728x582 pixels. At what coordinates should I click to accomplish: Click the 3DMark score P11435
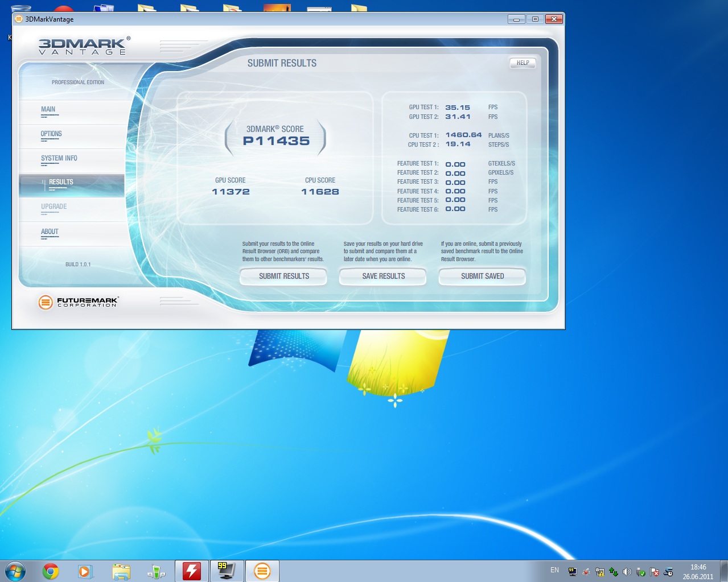(x=276, y=141)
